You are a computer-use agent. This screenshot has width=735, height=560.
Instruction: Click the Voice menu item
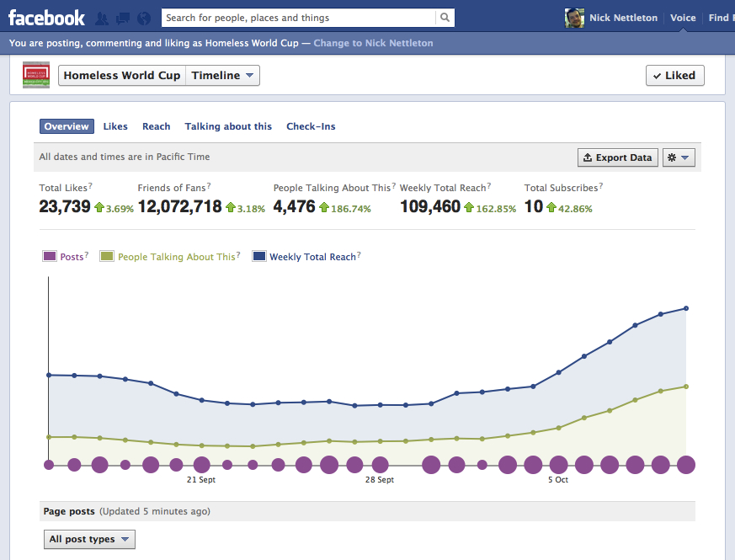(683, 18)
